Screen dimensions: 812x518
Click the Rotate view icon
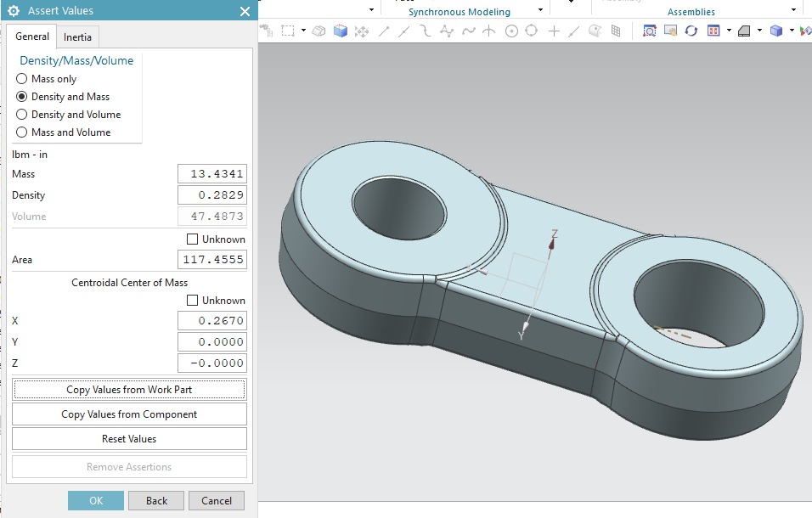coord(691,31)
